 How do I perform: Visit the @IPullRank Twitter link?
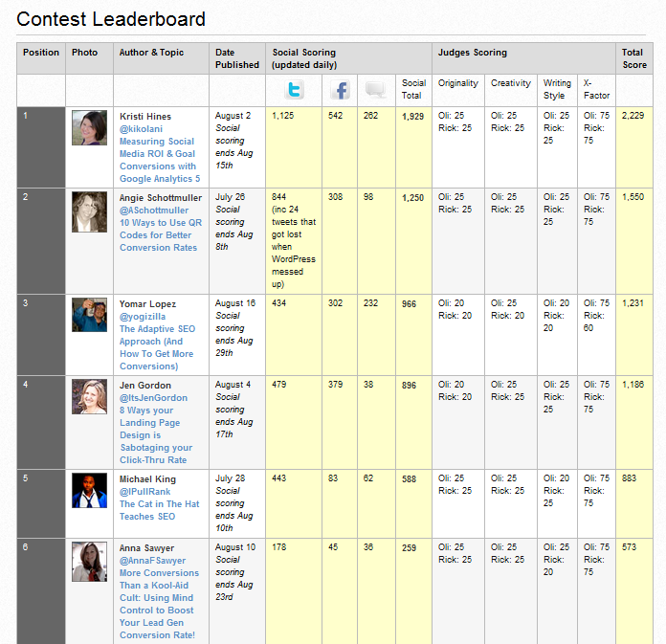tap(144, 492)
